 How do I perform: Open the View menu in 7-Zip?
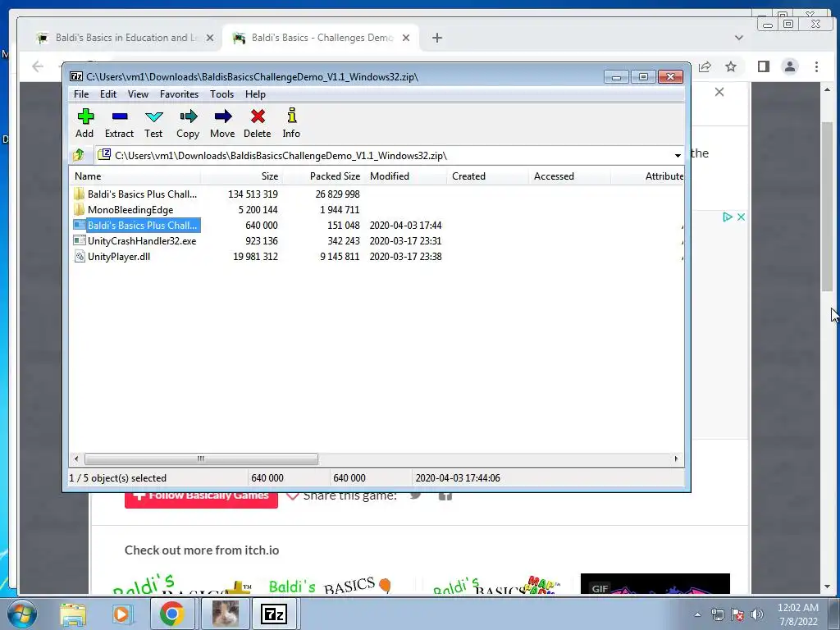138,94
